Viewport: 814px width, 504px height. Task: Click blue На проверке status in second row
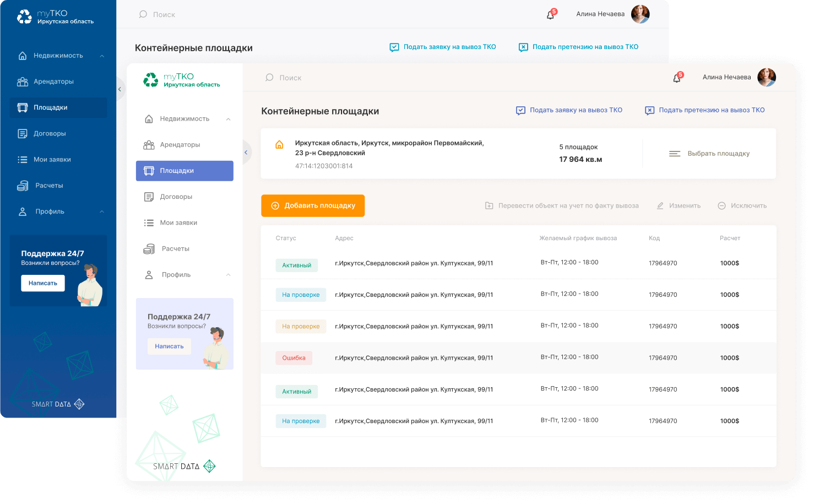(301, 295)
